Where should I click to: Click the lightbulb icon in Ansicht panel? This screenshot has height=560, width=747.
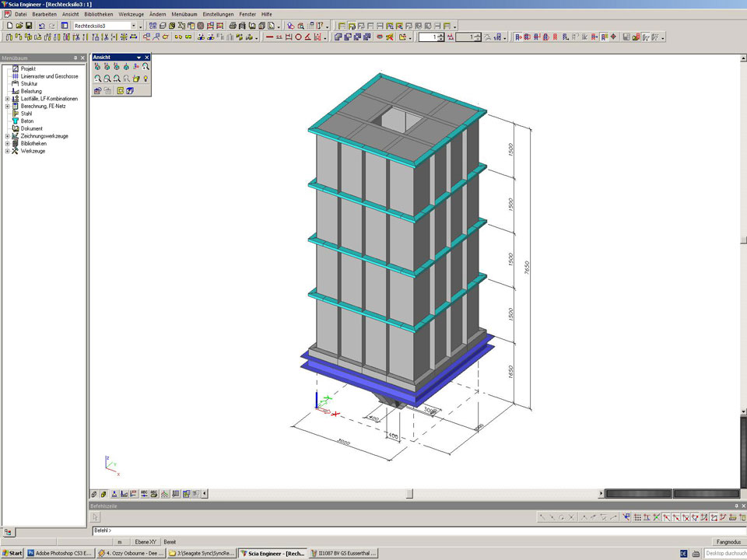[x=145, y=79]
